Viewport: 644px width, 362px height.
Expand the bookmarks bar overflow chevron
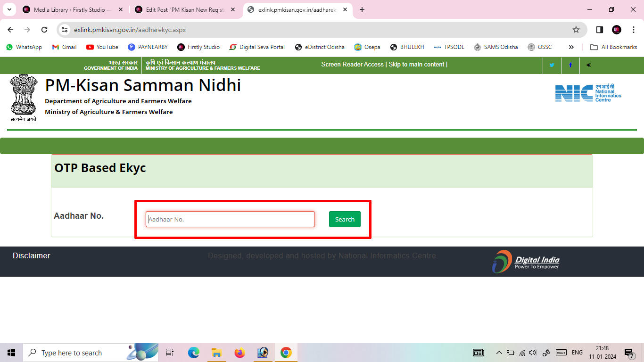pyautogui.click(x=571, y=47)
